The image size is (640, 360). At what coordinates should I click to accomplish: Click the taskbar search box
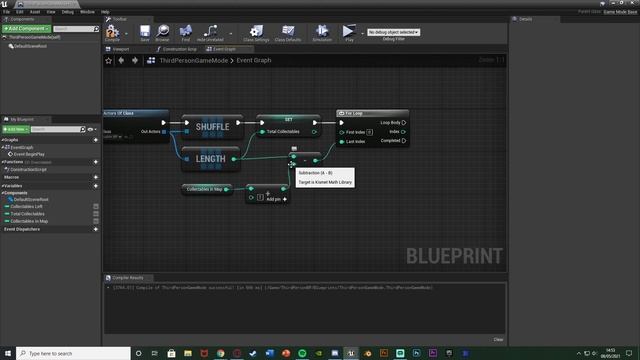pos(73,353)
